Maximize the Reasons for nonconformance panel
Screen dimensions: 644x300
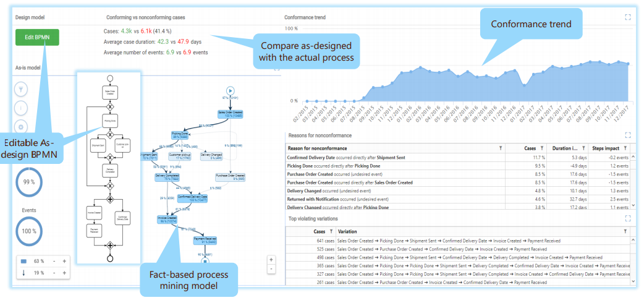(627, 135)
